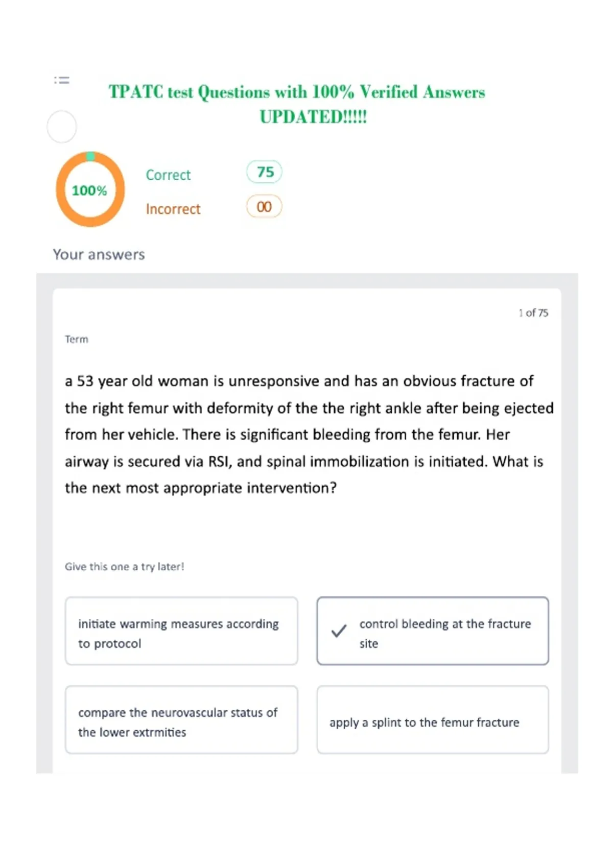Click the checkmark on the selected answer
This screenshot has width=613, height=868.
[339, 631]
